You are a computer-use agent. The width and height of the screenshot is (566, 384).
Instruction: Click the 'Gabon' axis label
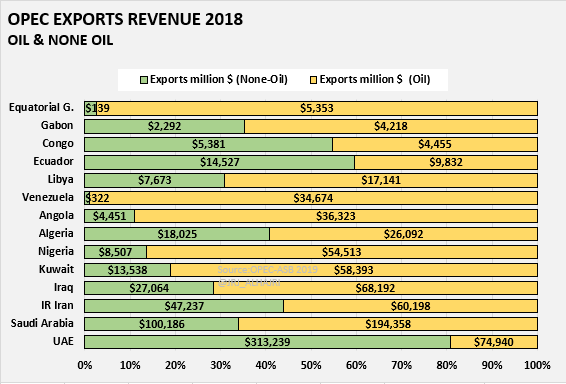[57, 125]
